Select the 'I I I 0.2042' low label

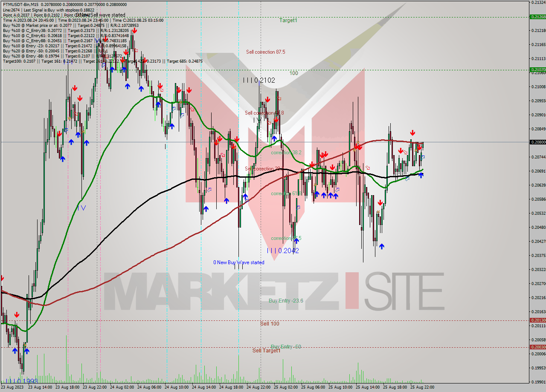click(283, 251)
